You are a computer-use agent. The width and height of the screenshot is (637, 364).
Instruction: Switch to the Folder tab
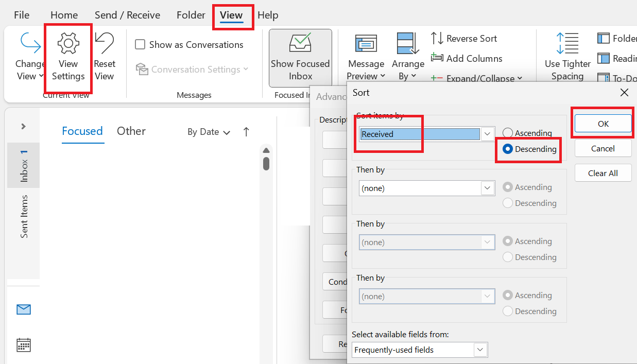click(x=191, y=15)
